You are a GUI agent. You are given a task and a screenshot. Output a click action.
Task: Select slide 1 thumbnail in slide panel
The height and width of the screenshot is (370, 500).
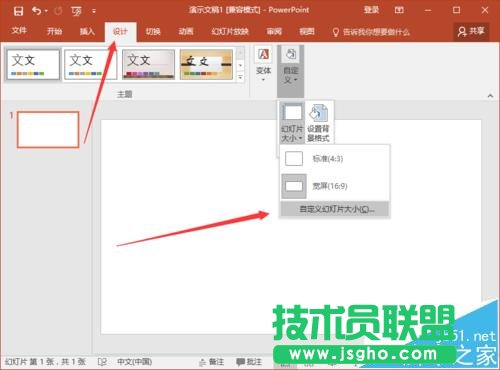tap(48, 129)
